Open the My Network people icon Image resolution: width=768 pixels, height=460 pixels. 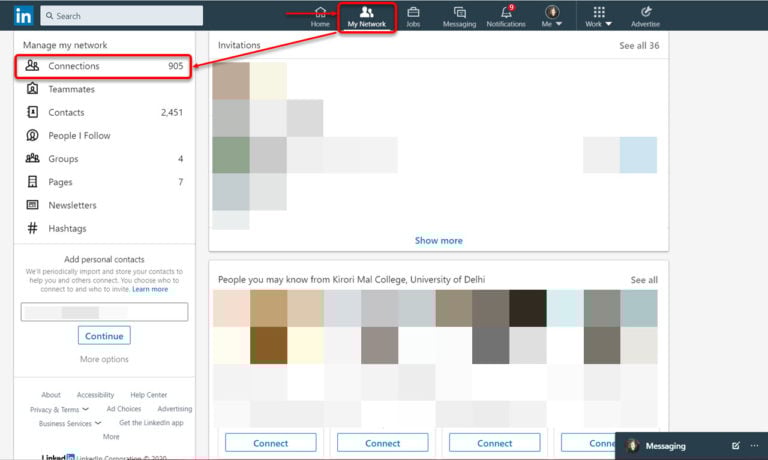pyautogui.click(x=366, y=12)
